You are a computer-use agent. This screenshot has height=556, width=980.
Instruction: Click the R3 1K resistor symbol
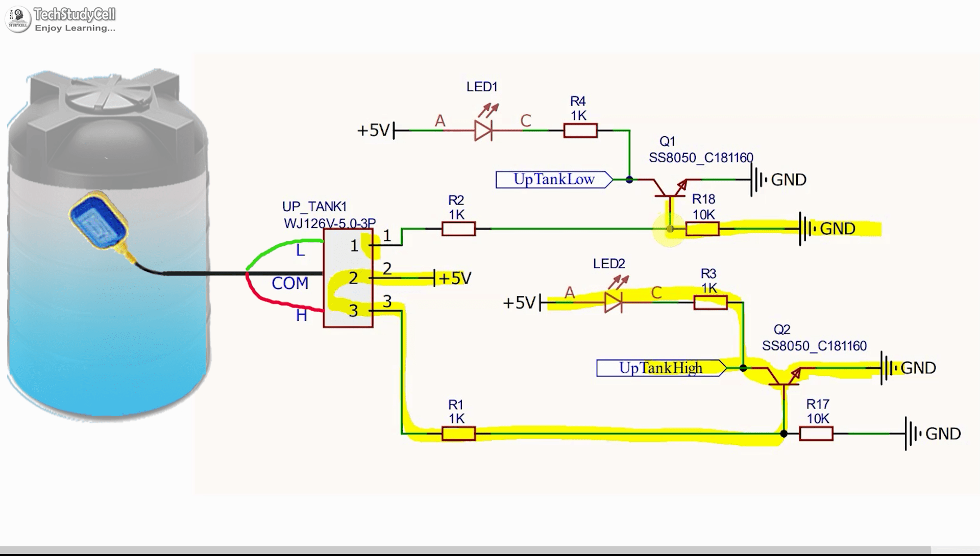pyautogui.click(x=711, y=301)
